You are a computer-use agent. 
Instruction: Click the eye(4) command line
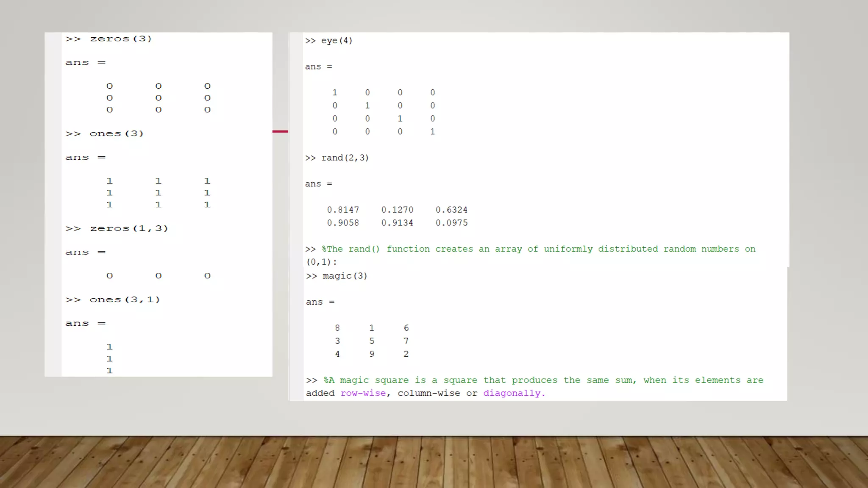coord(328,41)
